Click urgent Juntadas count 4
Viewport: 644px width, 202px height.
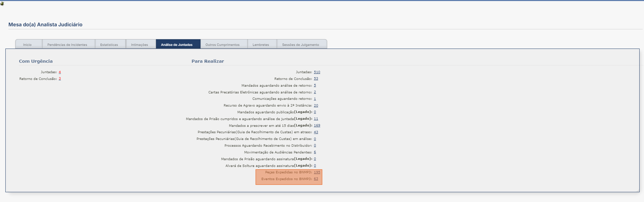(x=60, y=72)
